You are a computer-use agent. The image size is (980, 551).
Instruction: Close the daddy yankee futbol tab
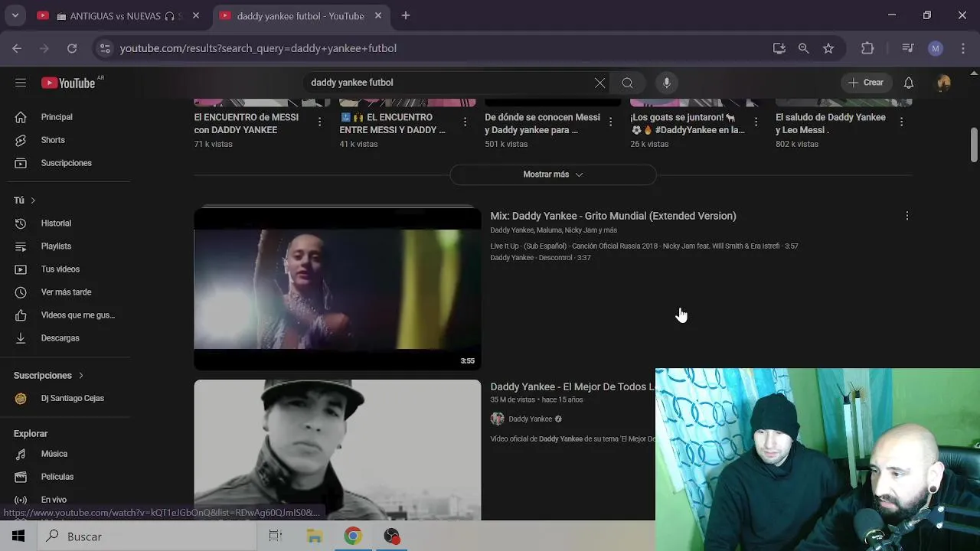tap(378, 16)
